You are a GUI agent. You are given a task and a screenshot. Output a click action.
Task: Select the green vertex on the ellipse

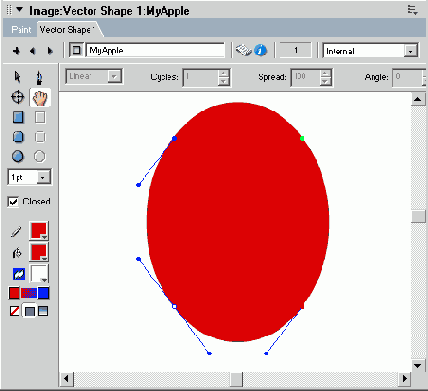[x=302, y=138]
